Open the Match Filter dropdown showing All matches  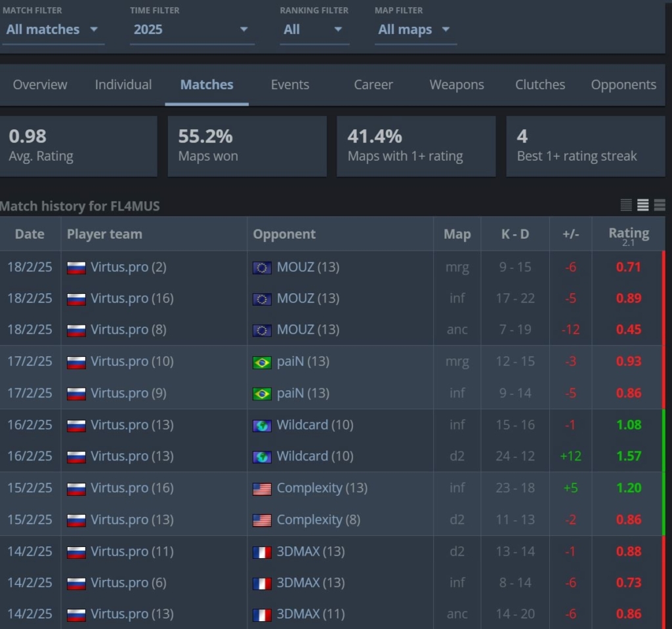pos(52,30)
